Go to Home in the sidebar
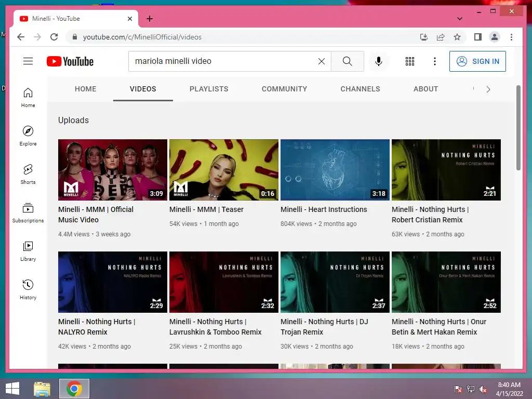Screen dimensions: 532x399 tap(28, 98)
